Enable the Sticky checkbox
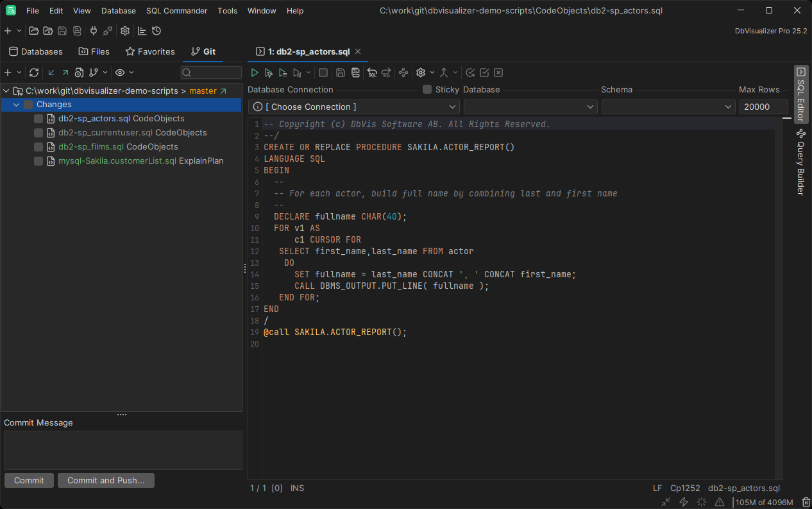812x509 pixels. coord(427,90)
